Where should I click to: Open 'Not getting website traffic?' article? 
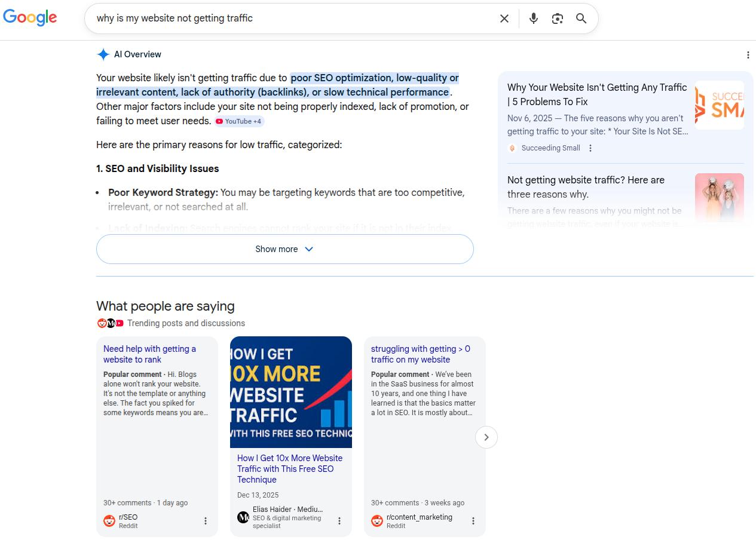[585, 187]
